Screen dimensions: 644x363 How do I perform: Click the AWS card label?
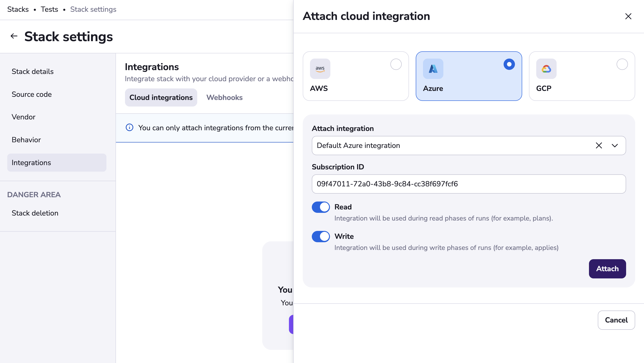(x=319, y=88)
